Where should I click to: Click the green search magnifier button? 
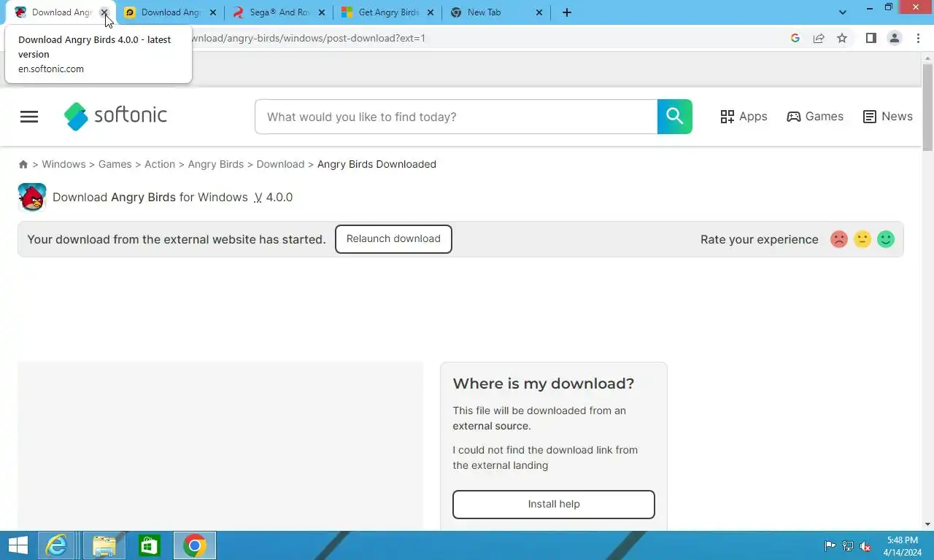tap(675, 117)
